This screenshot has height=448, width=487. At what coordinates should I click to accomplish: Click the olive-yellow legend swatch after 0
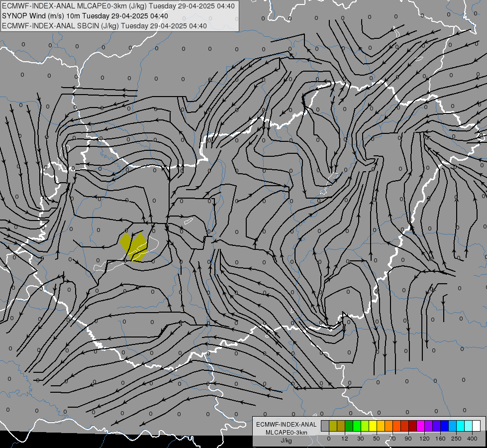[333, 426]
